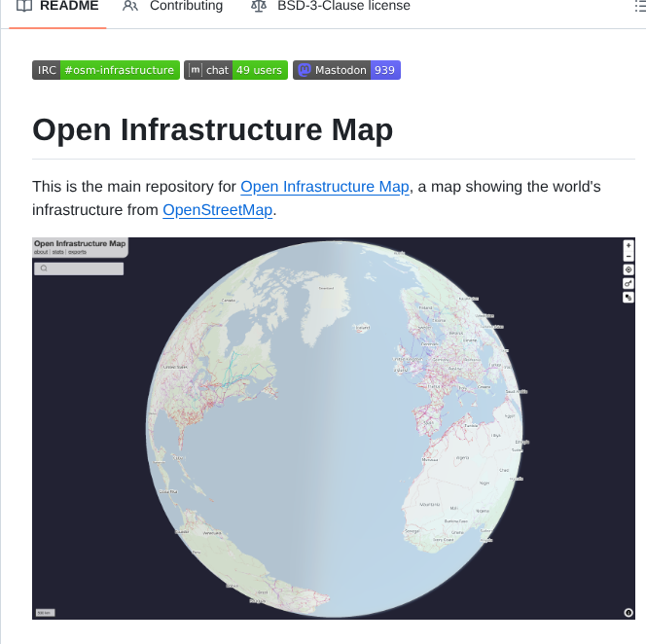Click the map zoom in plus button
Screen dimensions: 646x644
(628, 245)
